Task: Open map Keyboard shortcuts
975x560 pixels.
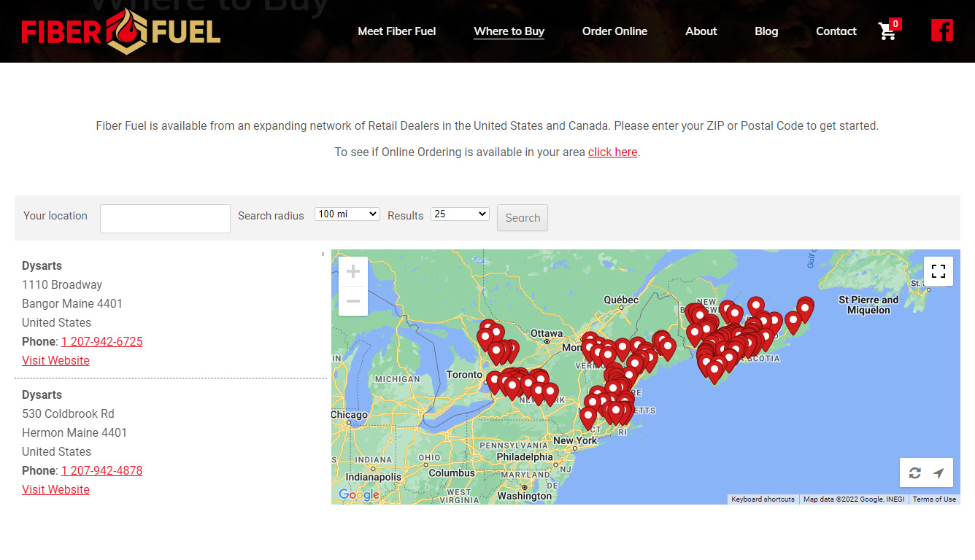Action: click(x=763, y=499)
